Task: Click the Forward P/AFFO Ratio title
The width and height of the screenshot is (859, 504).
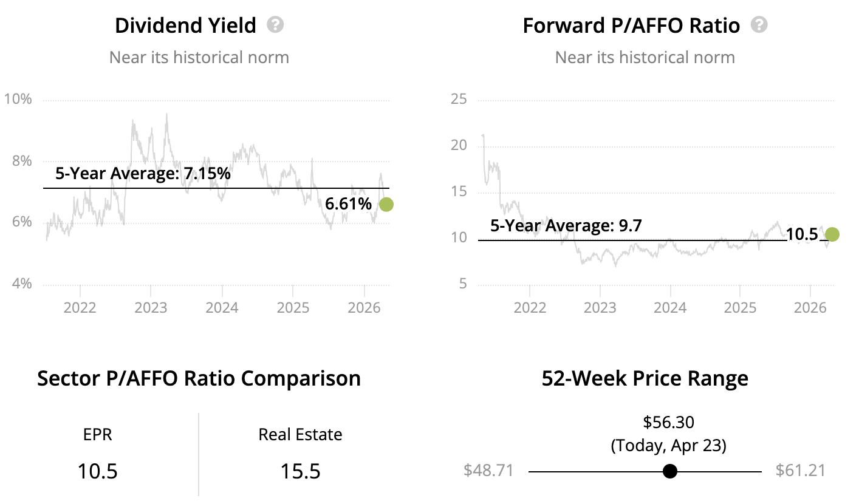Action: click(x=631, y=26)
